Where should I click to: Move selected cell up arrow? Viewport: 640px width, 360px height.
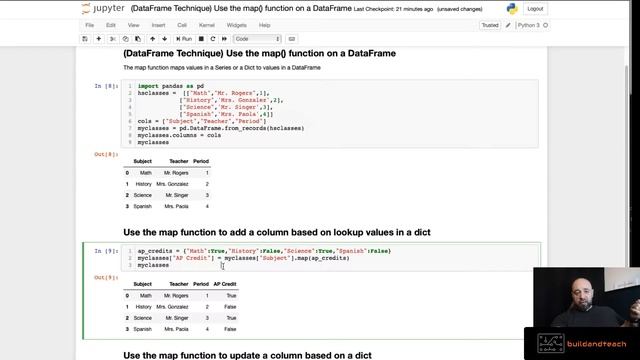click(x=152, y=39)
